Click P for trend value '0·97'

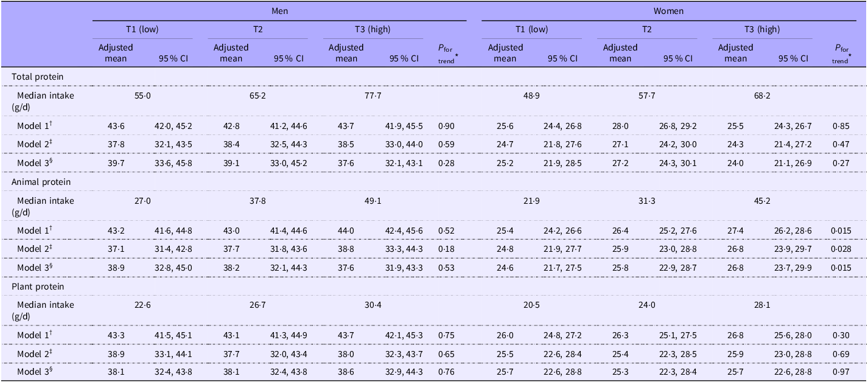click(x=840, y=372)
